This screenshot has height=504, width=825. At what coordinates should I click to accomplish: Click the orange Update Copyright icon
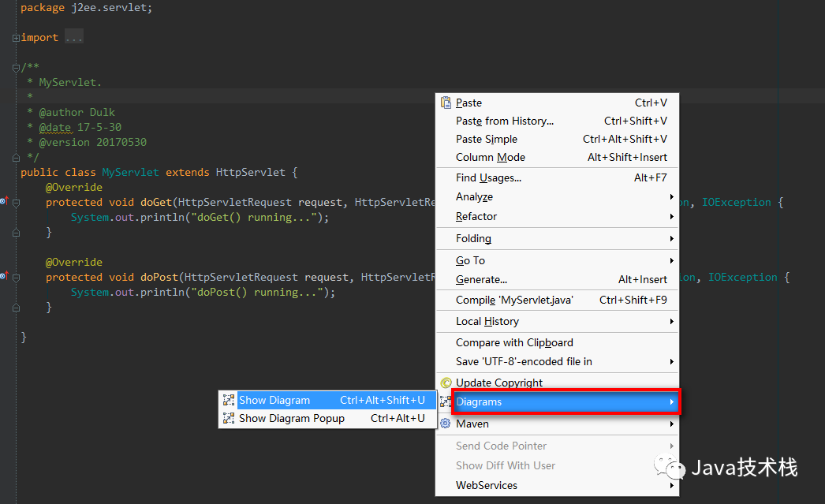(x=446, y=383)
